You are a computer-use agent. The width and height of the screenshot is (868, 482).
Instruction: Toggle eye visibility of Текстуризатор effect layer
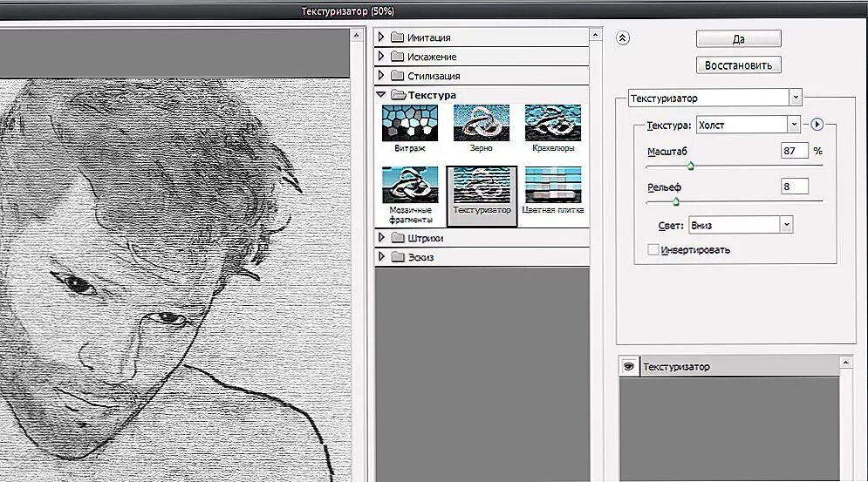[x=629, y=366]
